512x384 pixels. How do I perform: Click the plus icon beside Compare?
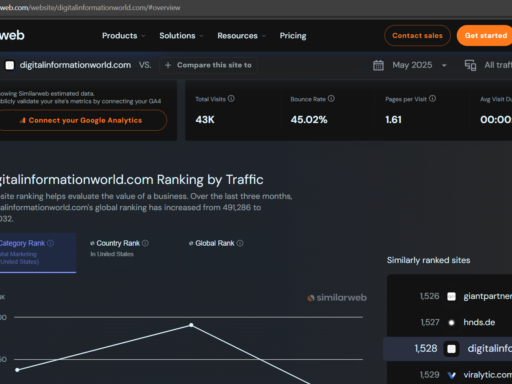(168, 65)
